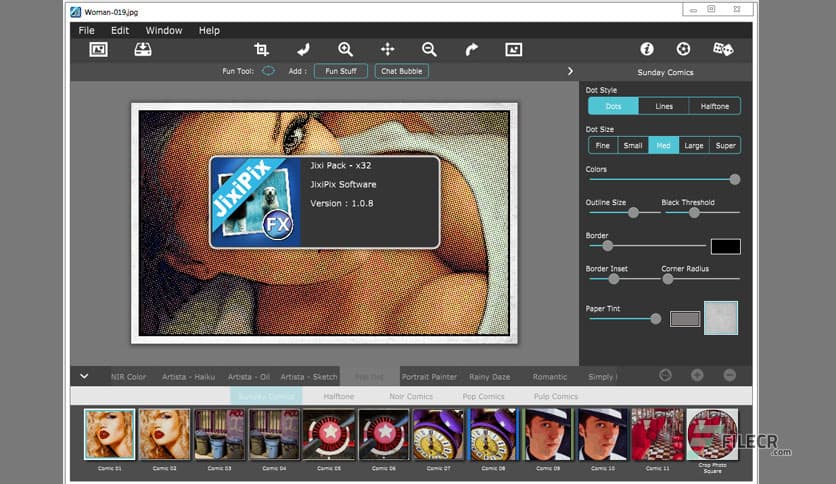836x484 pixels.
Task: Open the Window menu
Action: (x=164, y=30)
